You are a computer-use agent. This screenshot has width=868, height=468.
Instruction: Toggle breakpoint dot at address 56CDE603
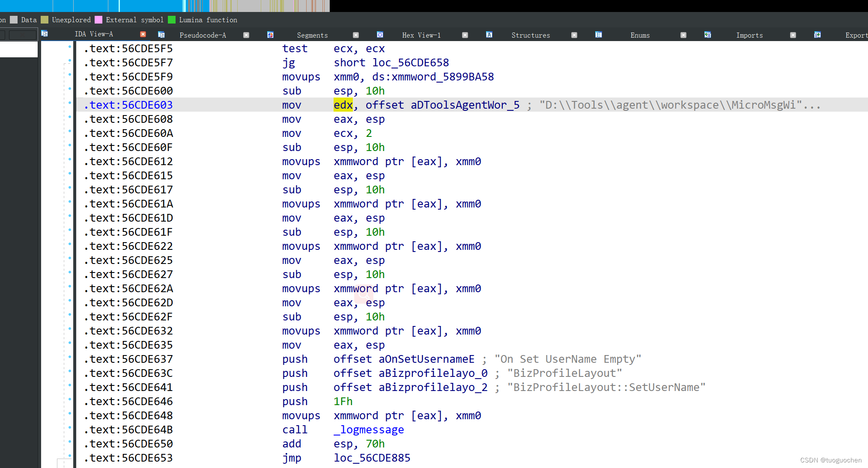click(70, 103)
